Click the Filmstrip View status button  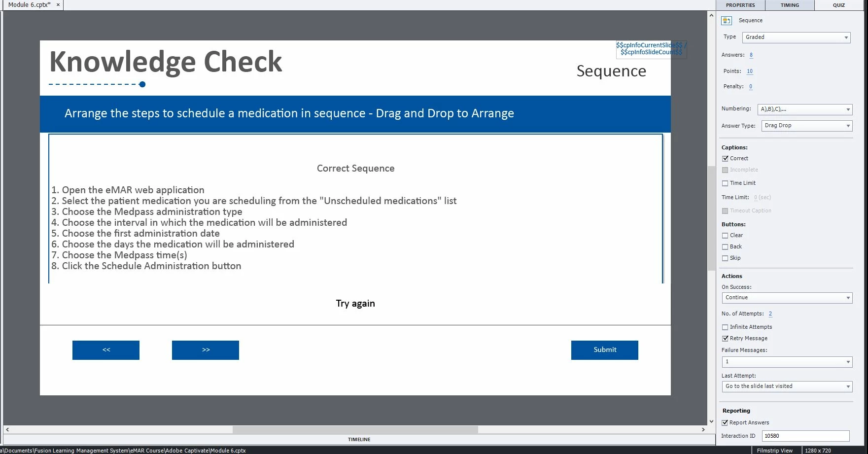tap(774, 451)
